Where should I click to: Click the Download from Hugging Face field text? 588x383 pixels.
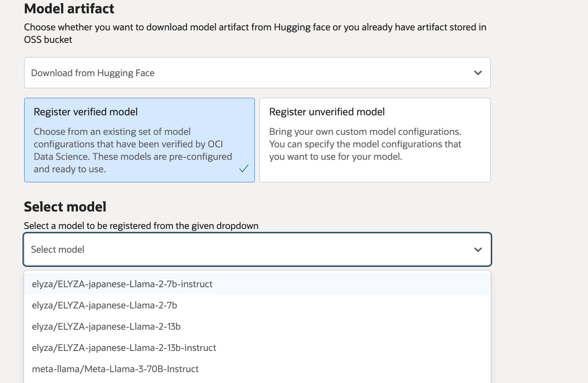tap(92, 72)
